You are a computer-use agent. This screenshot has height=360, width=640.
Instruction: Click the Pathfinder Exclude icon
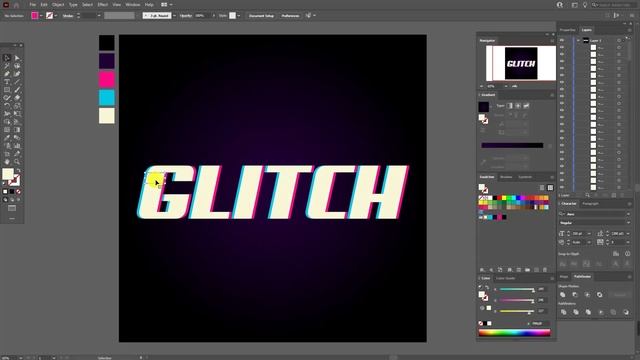pos(600,295)
